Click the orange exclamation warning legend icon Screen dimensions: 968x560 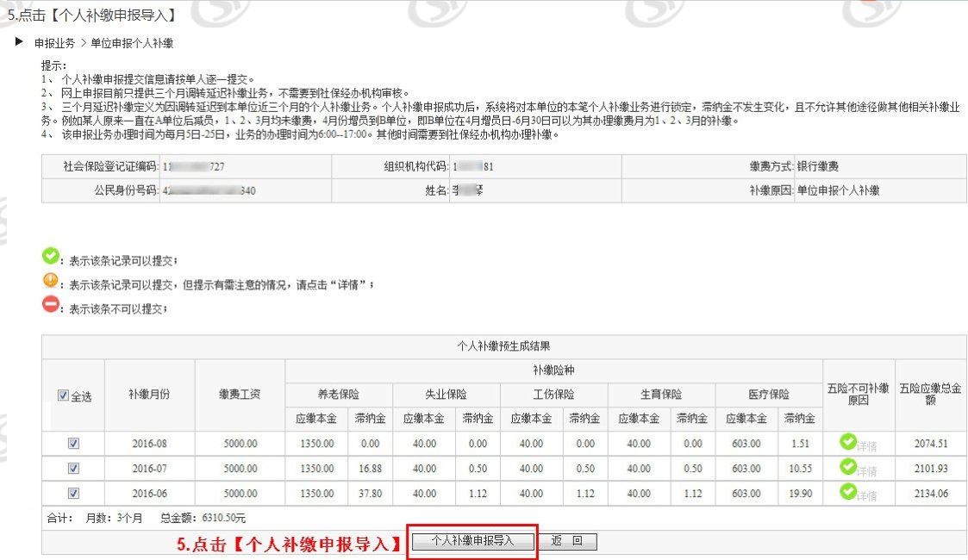click(51, 280)
